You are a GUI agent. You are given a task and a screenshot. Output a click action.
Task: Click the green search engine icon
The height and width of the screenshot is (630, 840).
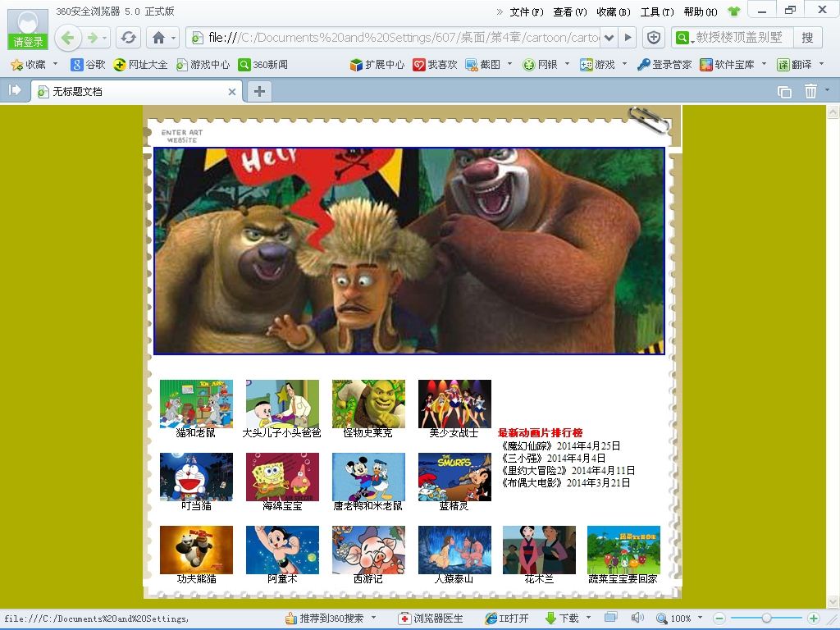682,38
